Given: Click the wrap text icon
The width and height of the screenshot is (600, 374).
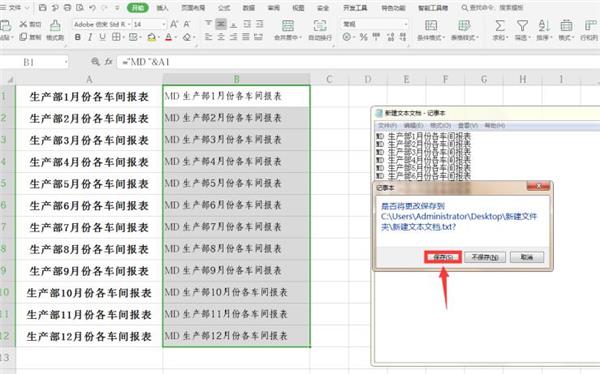Looking at the screenshot, I should (320, 26).
